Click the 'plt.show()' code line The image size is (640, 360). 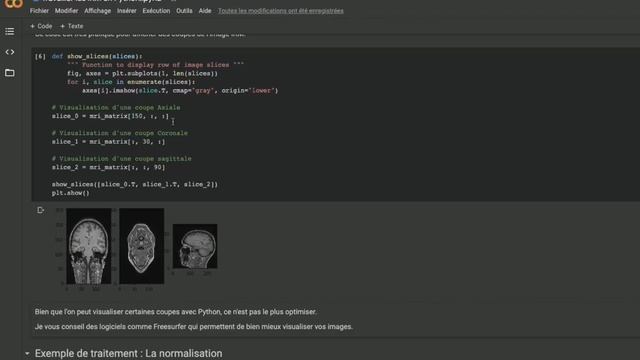[71, 193]
